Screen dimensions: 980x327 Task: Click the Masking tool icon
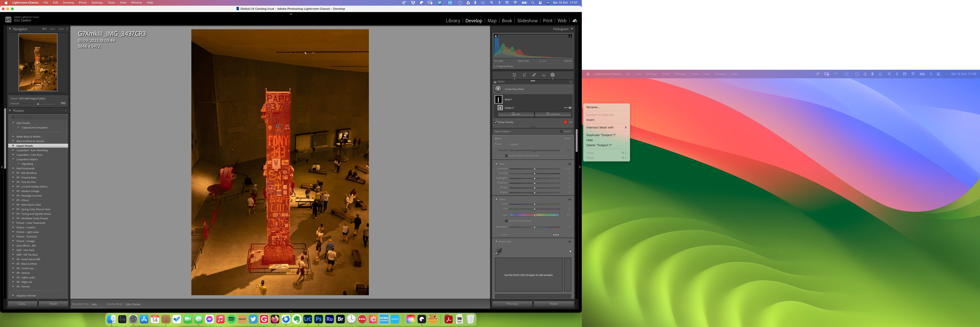click(x=553, y=75)
